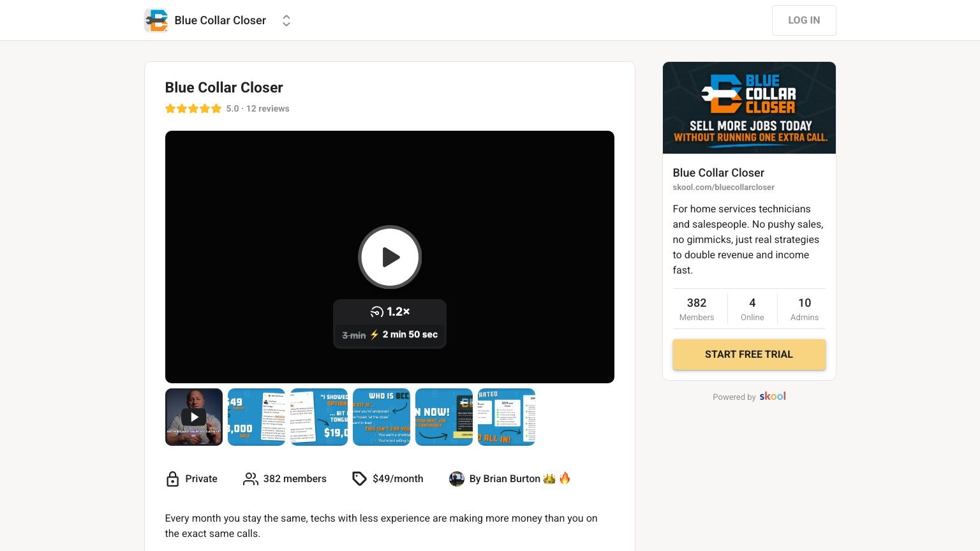Click the Private lock icon

(172, 479)
